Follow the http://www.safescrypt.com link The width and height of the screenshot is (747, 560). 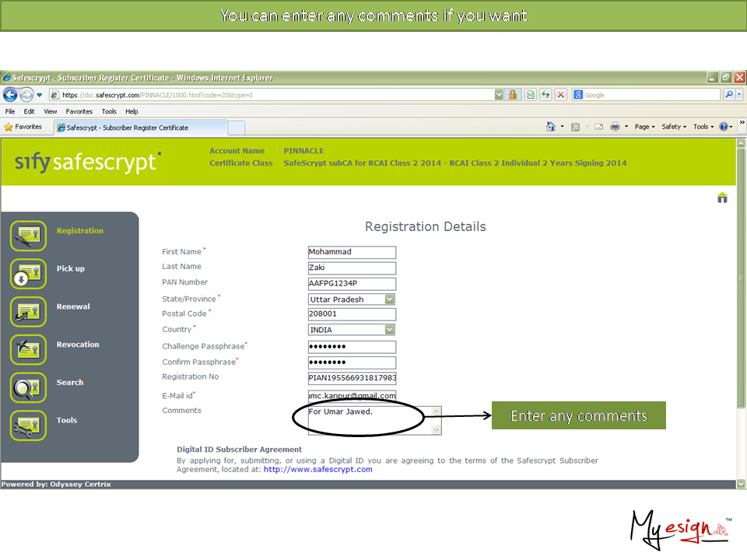pyautogui.click(x=317, y=470)
